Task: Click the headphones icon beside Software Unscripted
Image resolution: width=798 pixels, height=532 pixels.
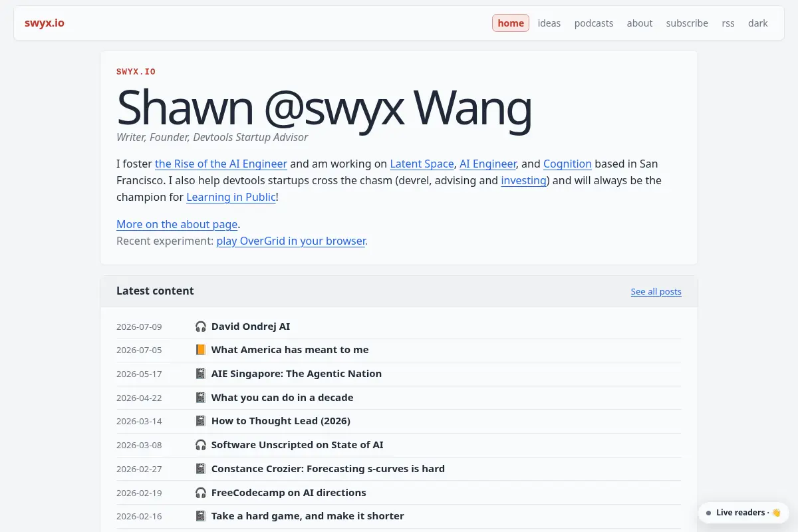Action: [x=201, y=445]
